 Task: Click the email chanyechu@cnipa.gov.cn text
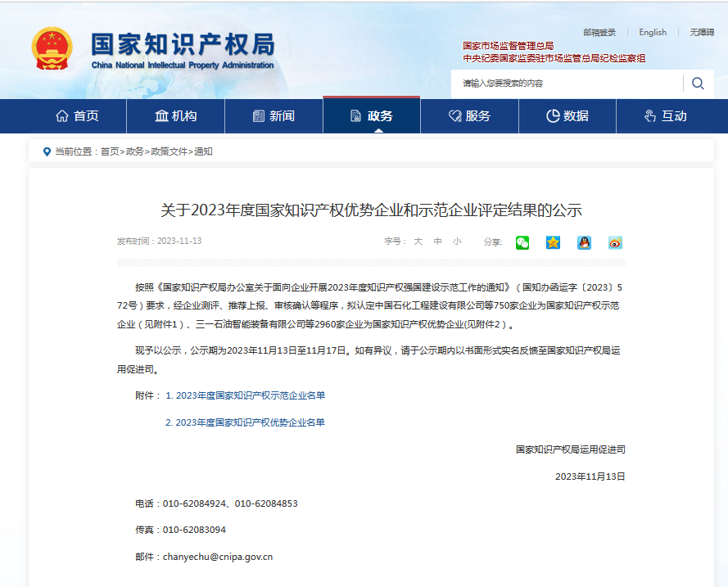click(218, 557)
